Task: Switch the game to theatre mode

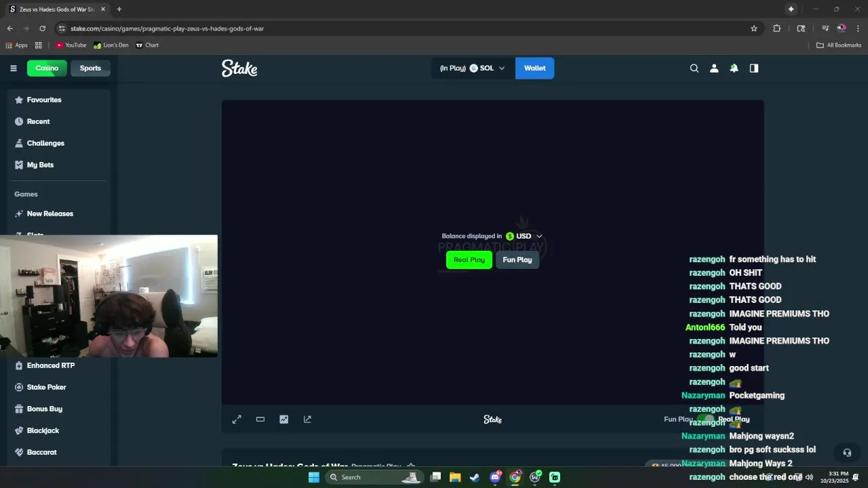Action: (x=260, y=420)
